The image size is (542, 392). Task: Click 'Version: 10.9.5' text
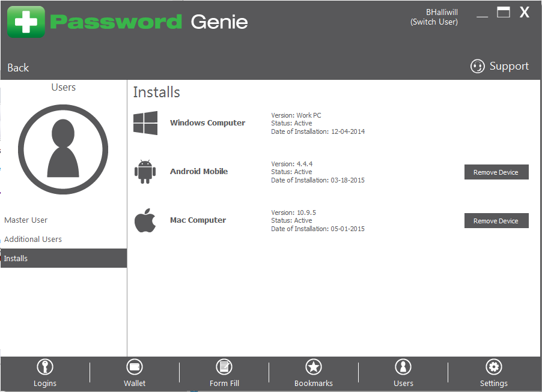click(x=293, y=213)
